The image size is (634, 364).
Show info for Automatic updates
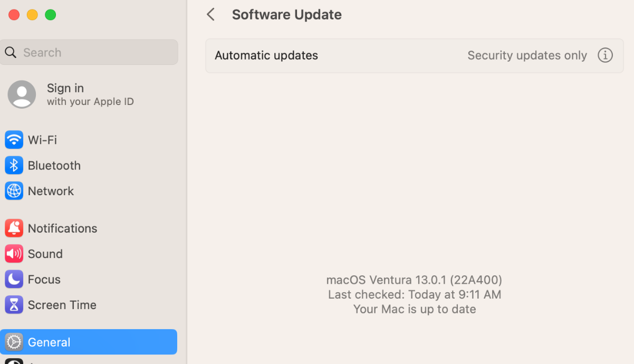tap(605, 55)
